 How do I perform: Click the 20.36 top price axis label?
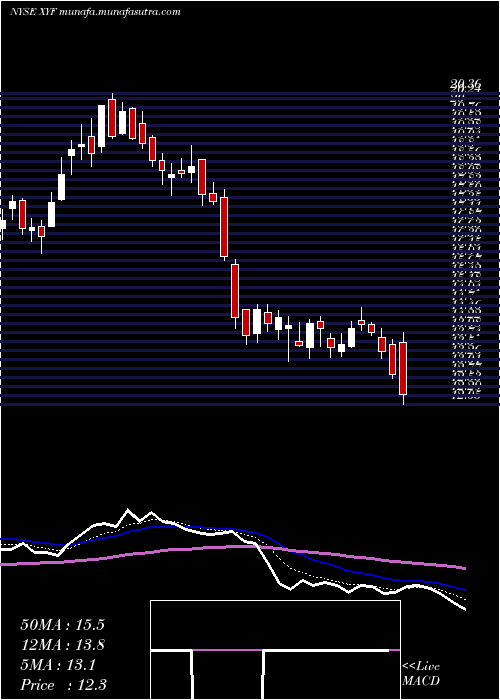[x=465, y=83]
